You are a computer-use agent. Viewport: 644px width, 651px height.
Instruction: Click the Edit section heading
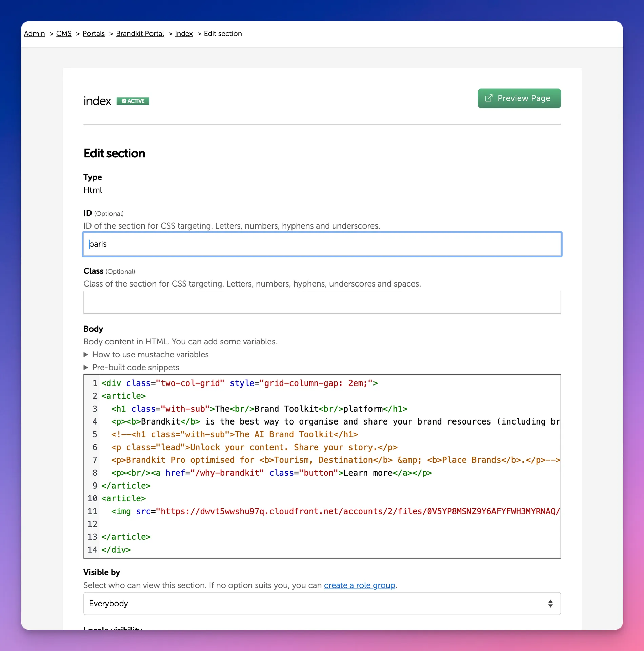[x=114, y=153]
